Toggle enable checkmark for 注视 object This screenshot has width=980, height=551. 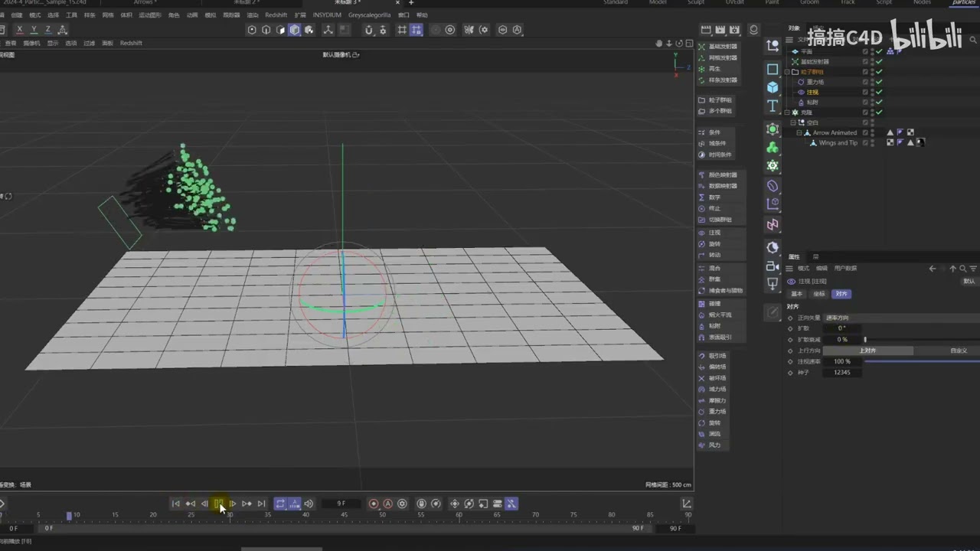tap(879, 92)
